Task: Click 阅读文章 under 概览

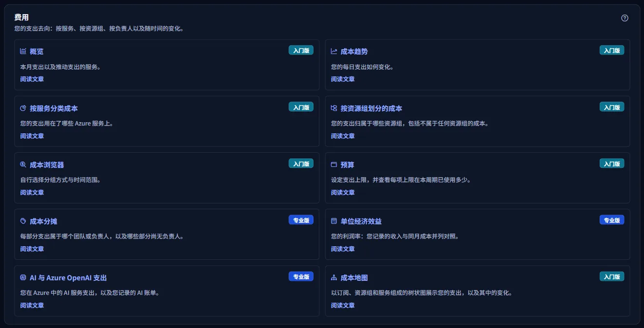Action: tap(32, 79)
